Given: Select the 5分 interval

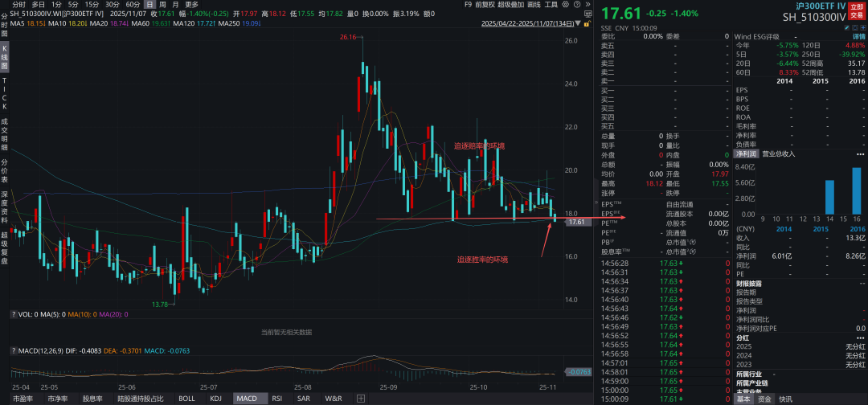Looking at the screenshot, I should tap(73, 5).
